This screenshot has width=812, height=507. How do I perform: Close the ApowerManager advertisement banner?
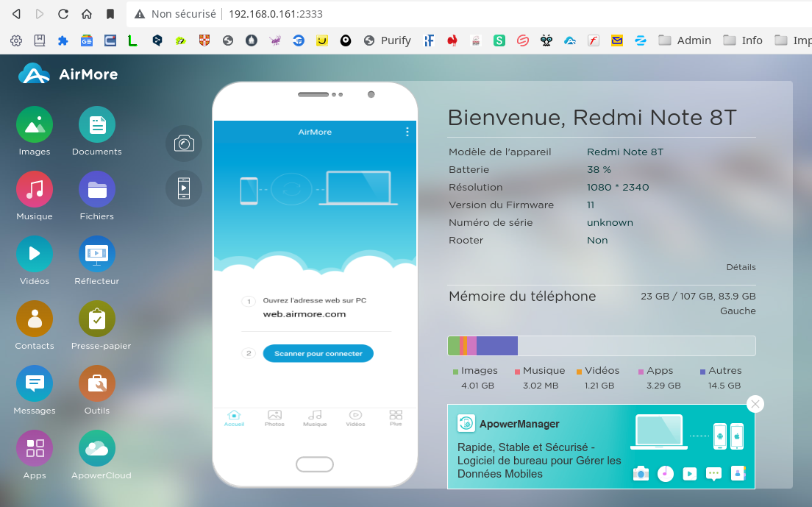(755, 404)
